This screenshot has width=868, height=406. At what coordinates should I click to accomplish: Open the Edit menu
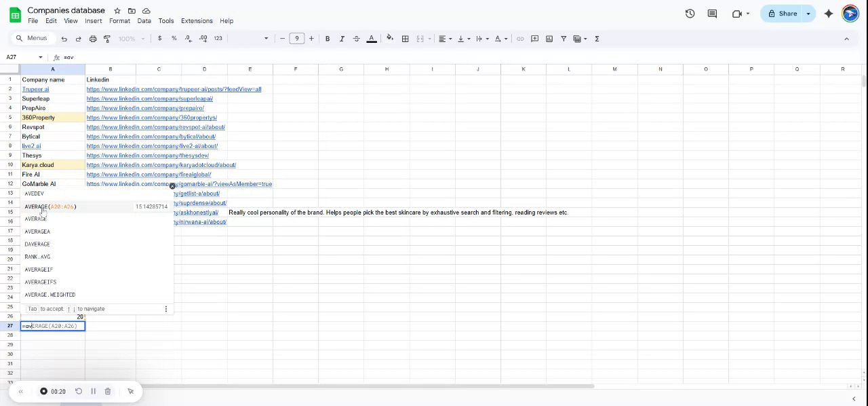tap(51, 21)
